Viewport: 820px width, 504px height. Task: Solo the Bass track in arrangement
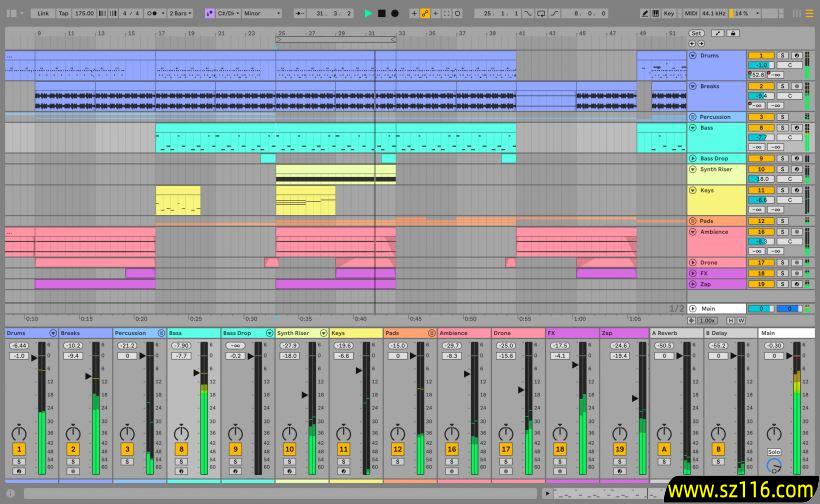pos(782,128)
